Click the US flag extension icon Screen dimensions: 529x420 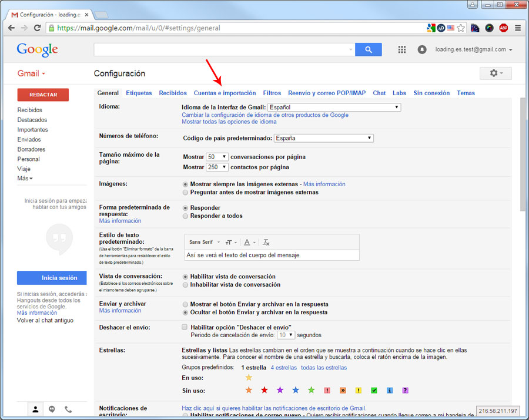(451, 28)
